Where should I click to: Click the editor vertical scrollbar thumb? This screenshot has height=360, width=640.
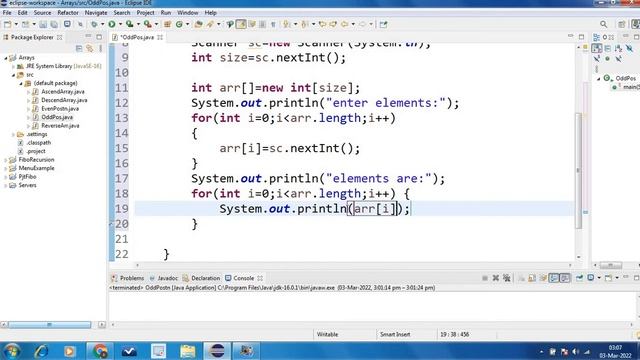[x=578, y=171]
